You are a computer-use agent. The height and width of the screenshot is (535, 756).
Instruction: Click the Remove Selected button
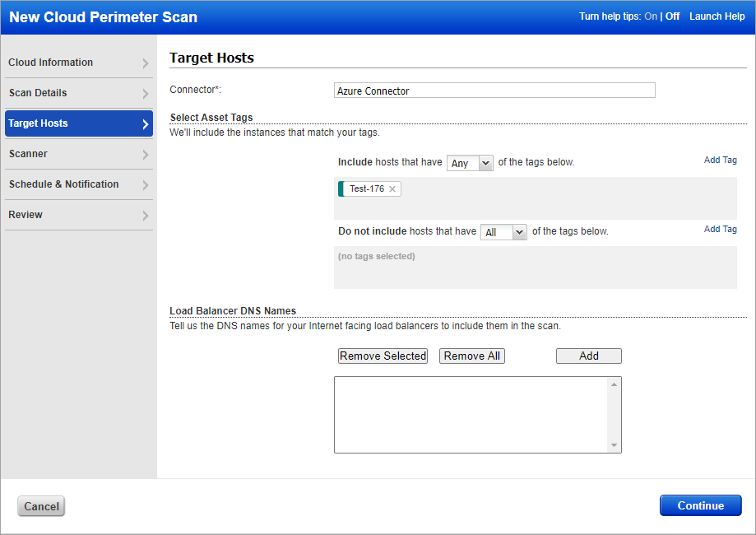[x=383, y=356]
